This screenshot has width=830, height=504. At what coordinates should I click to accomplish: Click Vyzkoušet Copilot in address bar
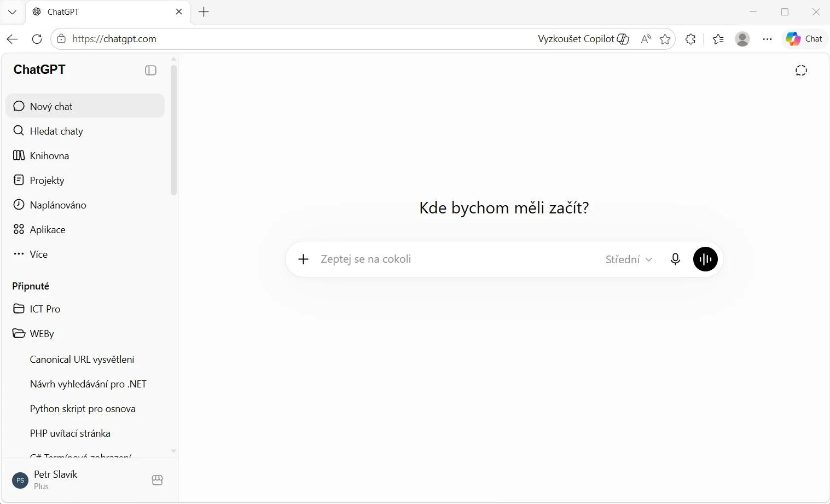(x=583, y=39)
